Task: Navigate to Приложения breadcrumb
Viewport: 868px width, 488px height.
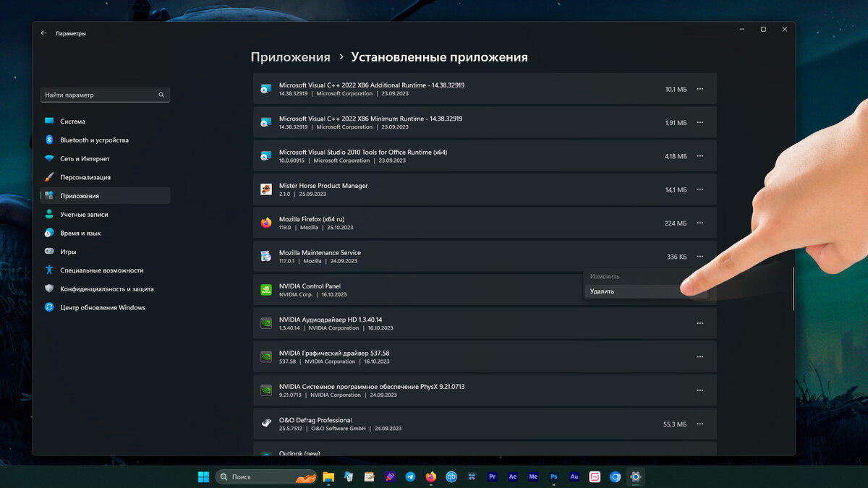Action: pyautogui.click(x=291, y=57)
